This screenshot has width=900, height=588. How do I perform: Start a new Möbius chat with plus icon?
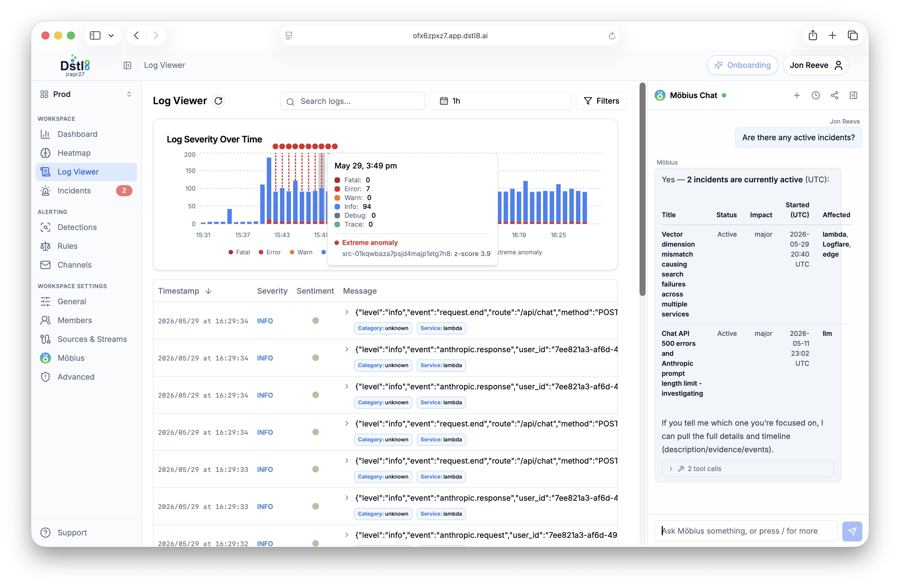(x=797, y=95)
